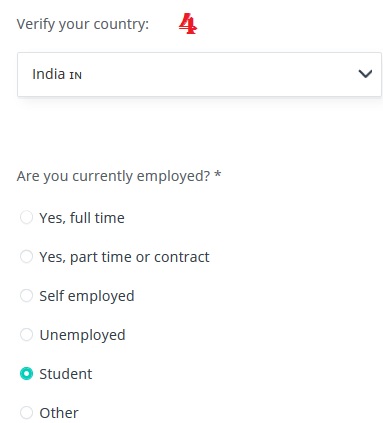Click the Yes, full time label text
Viewport: 383px width, 423px height.
[82, 218]
